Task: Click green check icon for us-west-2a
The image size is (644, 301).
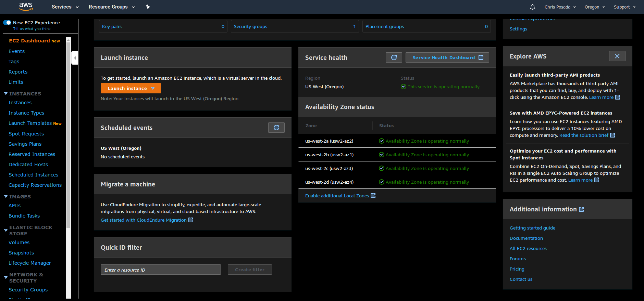Action: pyautogui.click(x=382, y=141)
